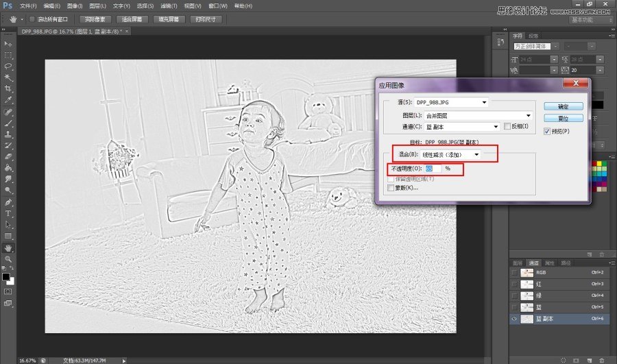Toggle Quick Mask mode icon
Image resolution: width=617 pixels, height=364 pixels.
point(8,291)
